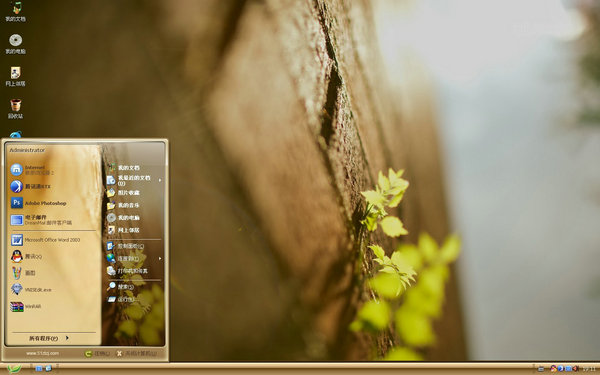The width and height of the screenshot is (600, 375).
Task: Click the green Start button on the taskbar
Action: [x=14, y=368]
